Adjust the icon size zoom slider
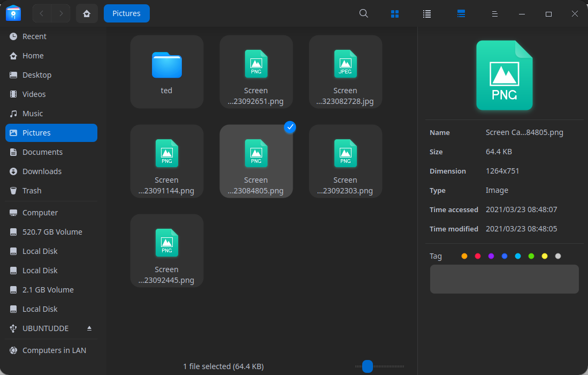The width and height of the screenshot is (588, 375). (x=367, y=366)
